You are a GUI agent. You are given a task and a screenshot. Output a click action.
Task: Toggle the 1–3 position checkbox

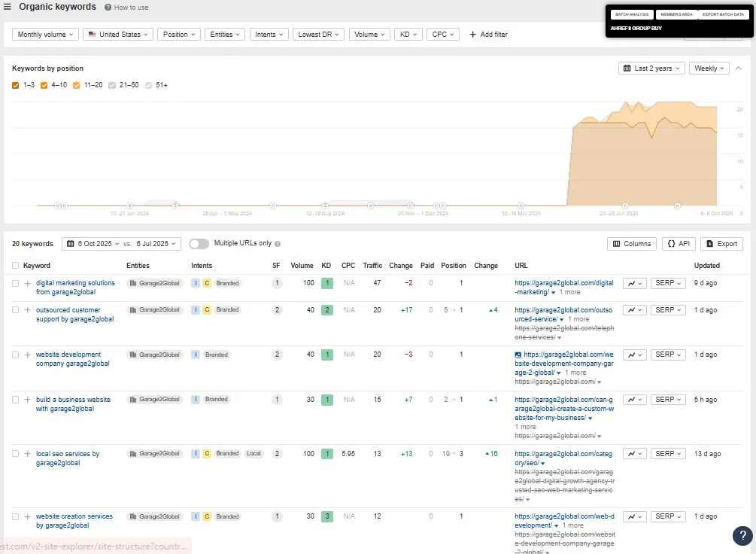tap(16, 85)
